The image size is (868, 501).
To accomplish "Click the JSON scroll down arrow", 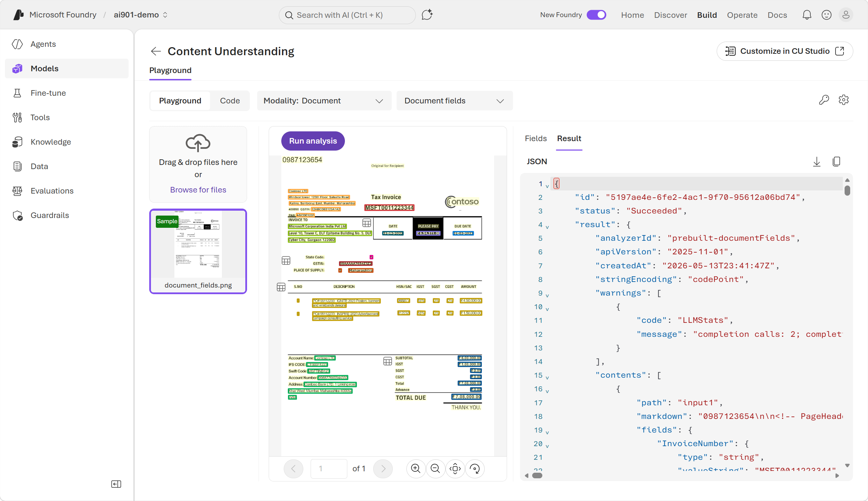I will [x=847, y=465].
